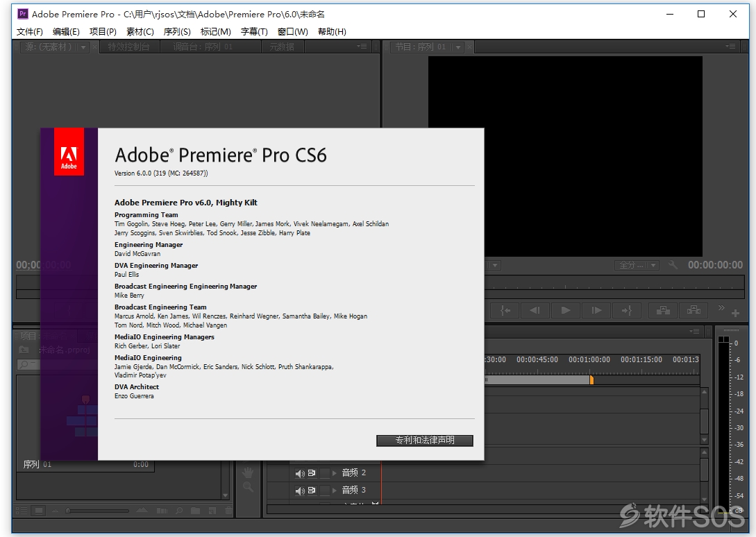Expand the 音频 2 track
Screen dimensions: 756x537
pyautogui.click(x=334, y=473)
